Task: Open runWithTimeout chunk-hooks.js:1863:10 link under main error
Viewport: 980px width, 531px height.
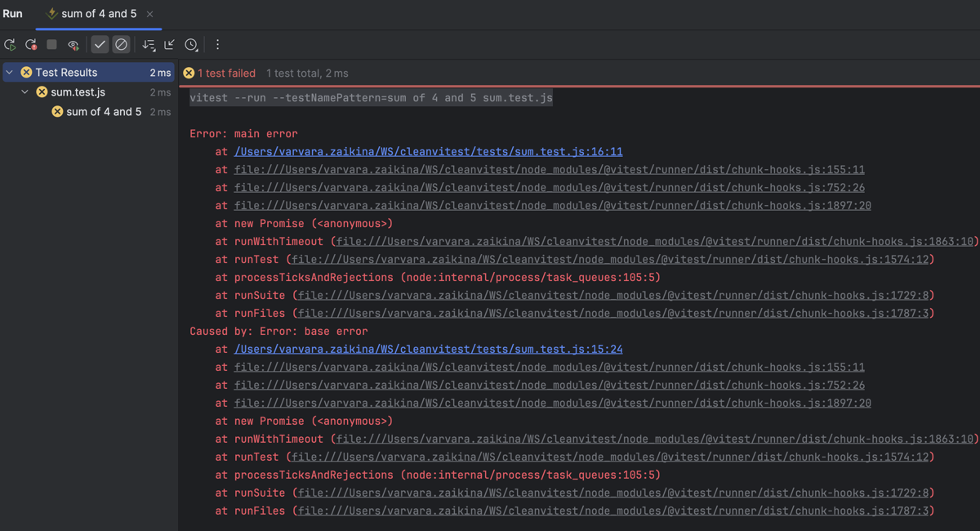Action: (x=655, y=242)
